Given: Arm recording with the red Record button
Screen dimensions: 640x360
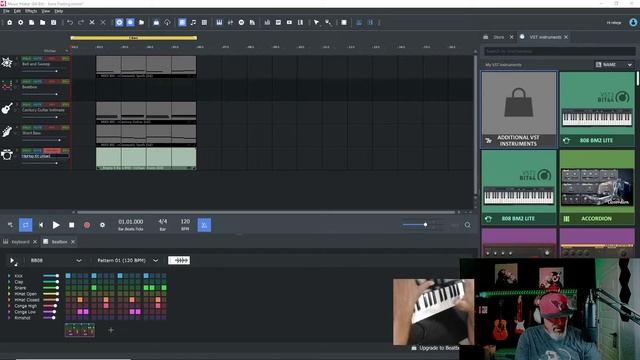Looking at the screenshot, I should point(87,225).
